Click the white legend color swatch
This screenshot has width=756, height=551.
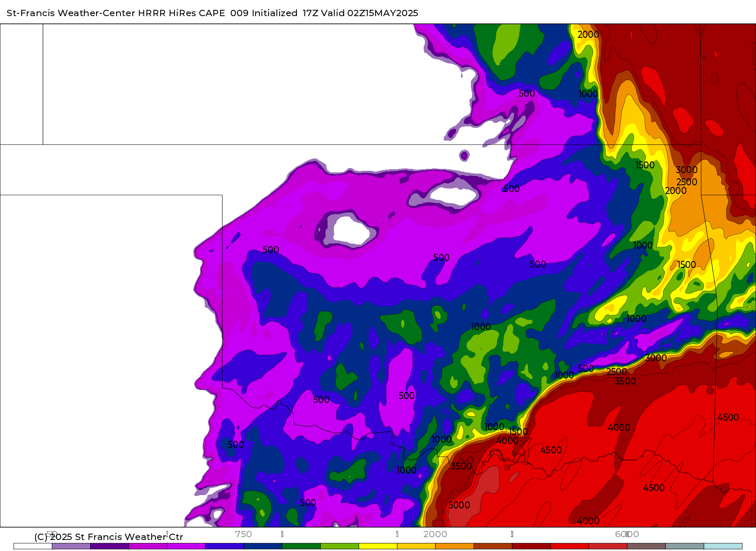tap(33, 546)
